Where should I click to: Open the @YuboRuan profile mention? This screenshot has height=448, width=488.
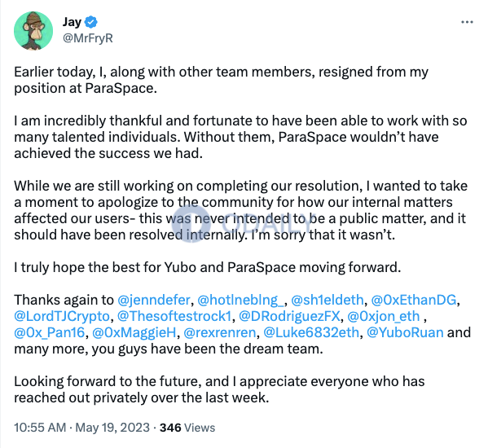click(405, 332)
